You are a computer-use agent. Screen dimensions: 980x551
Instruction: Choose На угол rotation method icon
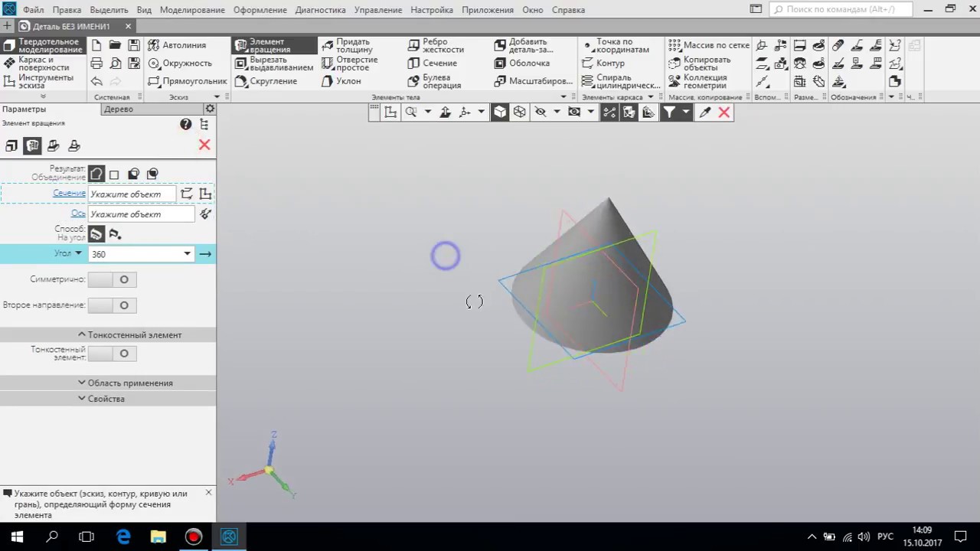(x=96, y=234)
